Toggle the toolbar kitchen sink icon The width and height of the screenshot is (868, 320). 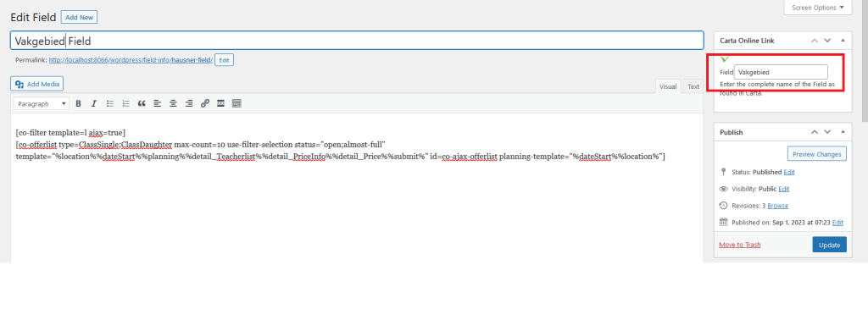[x=236, y=103]
